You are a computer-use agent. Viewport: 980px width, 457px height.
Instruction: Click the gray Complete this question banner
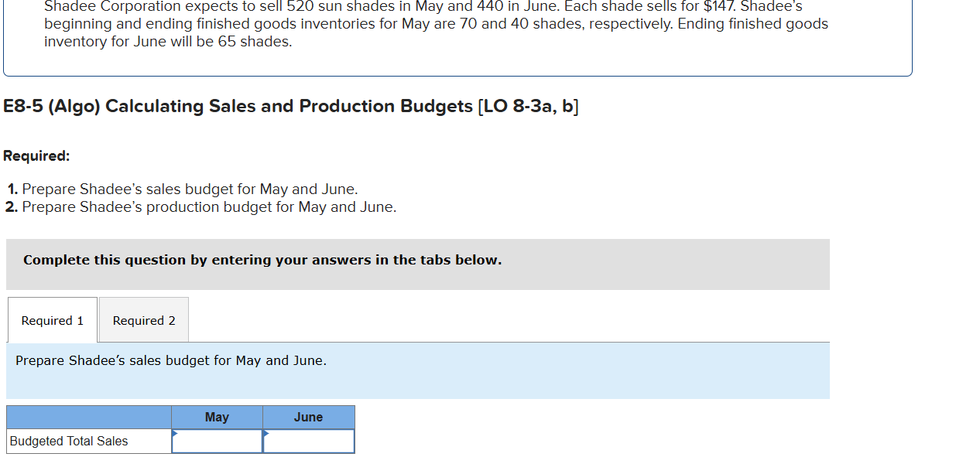[x=262, y=260]
